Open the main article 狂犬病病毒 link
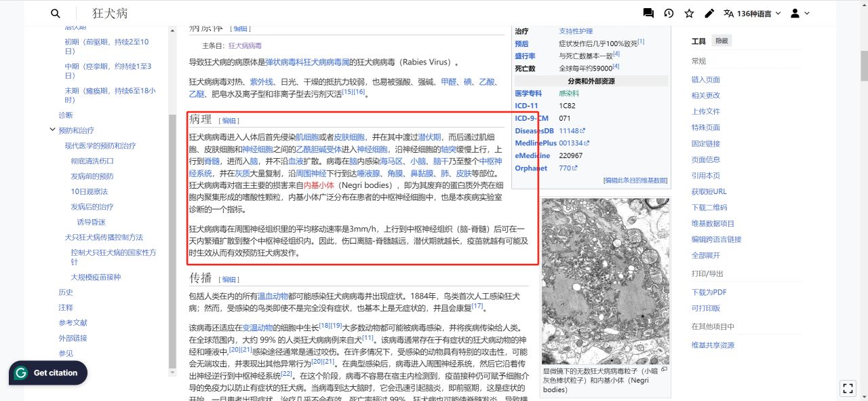Viewport: 868px width, 401px height. [x=245, y=46]
